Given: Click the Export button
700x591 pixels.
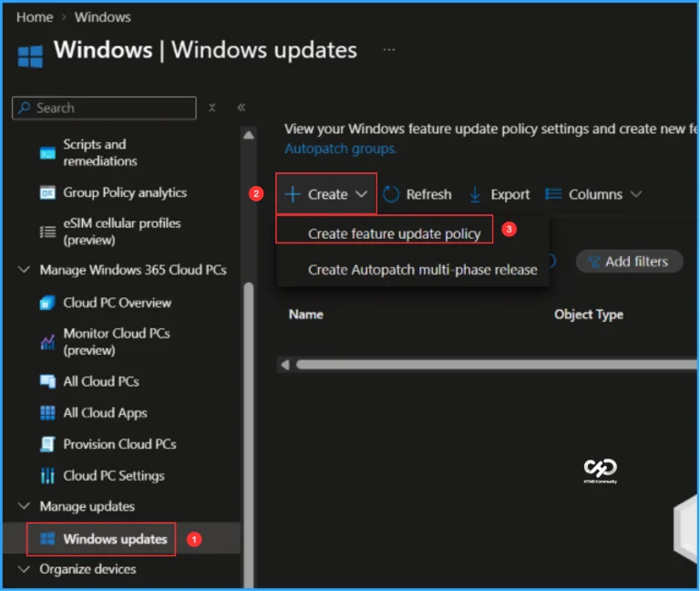Looking at the screenshot, I should click(x=499, y=194).
